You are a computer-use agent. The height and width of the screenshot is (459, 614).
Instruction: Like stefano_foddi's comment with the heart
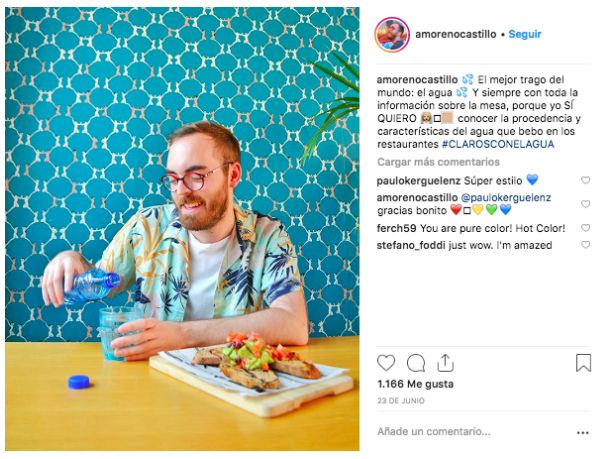pos(585,245)
